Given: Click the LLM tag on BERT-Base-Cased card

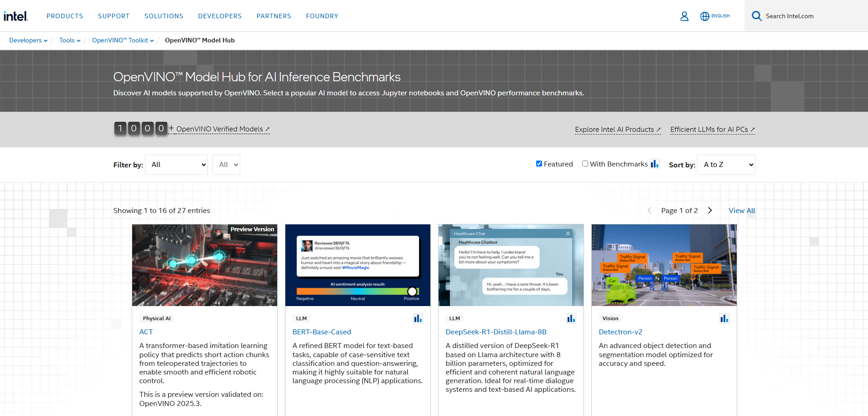Looking at the screenshot, I should click(x=301, y=318).
